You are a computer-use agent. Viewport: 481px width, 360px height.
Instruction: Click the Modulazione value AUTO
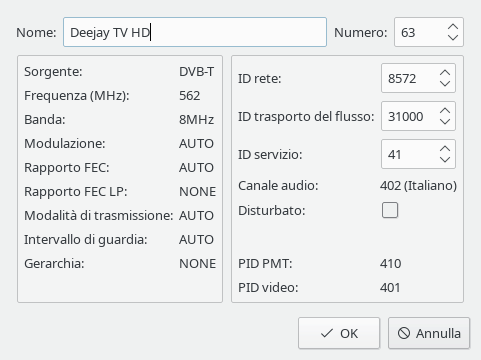[x=196, y=144]
